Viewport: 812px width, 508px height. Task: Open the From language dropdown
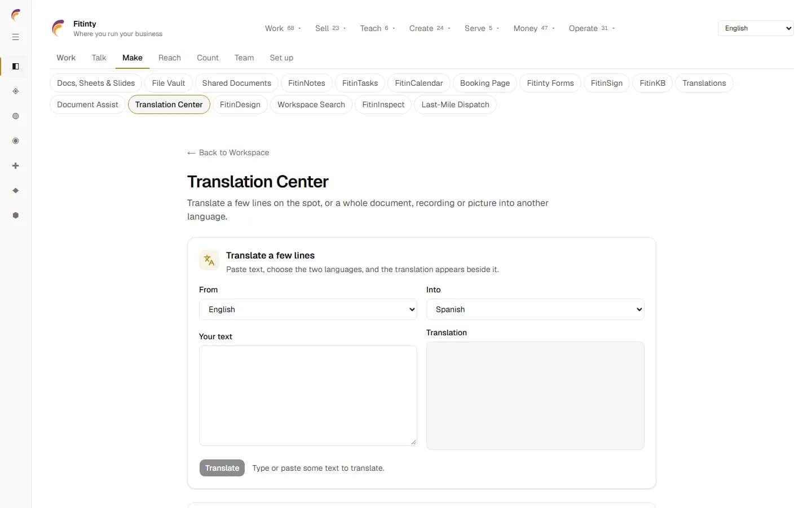(308, 309)
